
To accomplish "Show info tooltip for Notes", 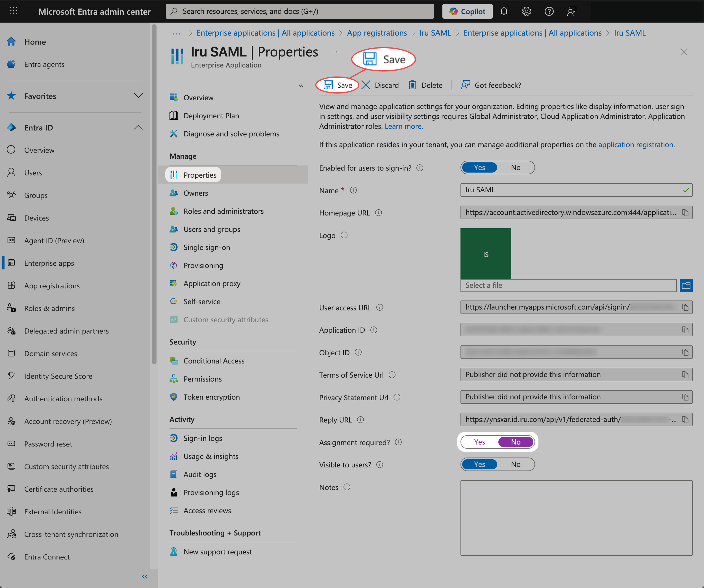I will tap(347, 487).
